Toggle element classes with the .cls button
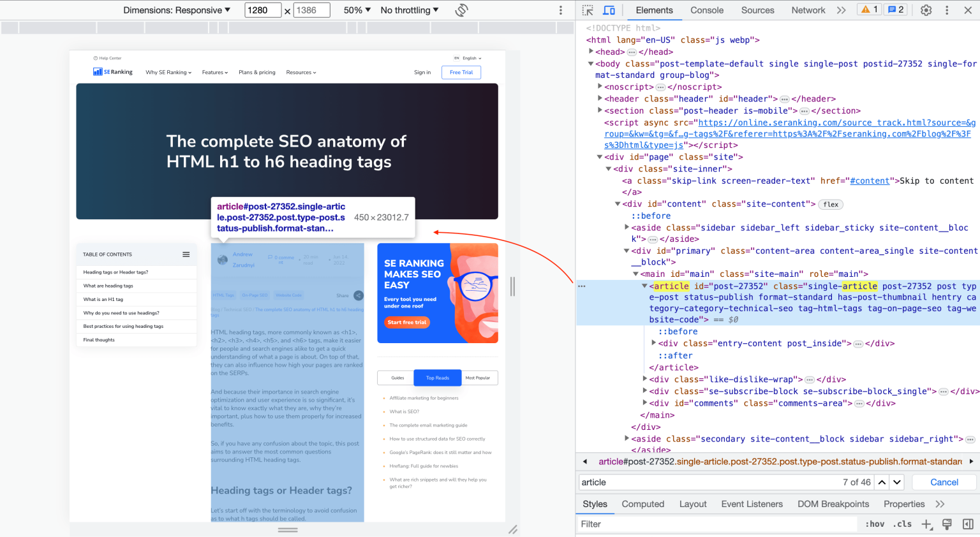 [x=903, y=524]
